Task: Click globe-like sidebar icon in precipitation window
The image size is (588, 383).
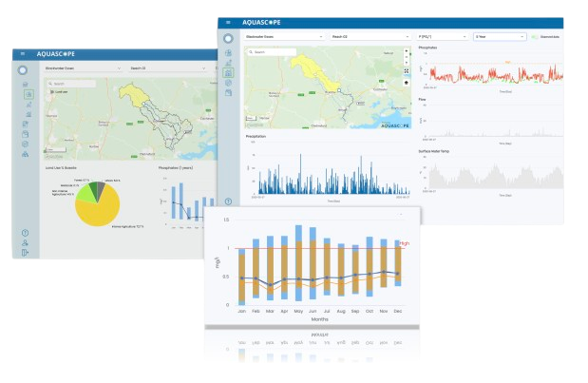Action: point(228,83)
